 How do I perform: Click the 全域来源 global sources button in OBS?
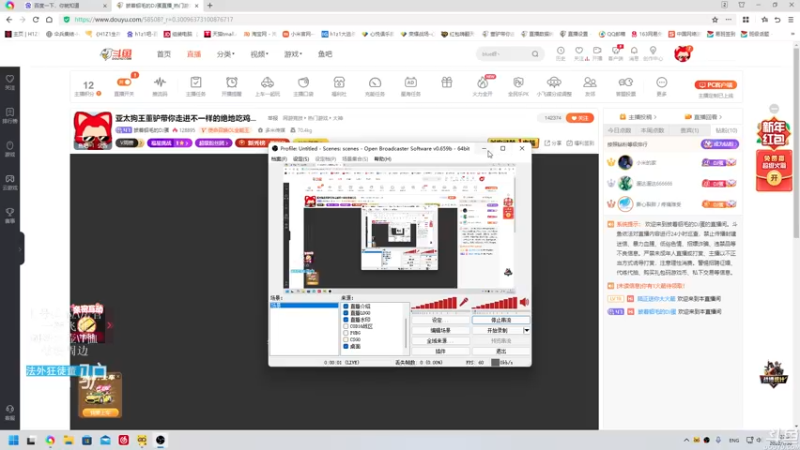coord(440,341)
